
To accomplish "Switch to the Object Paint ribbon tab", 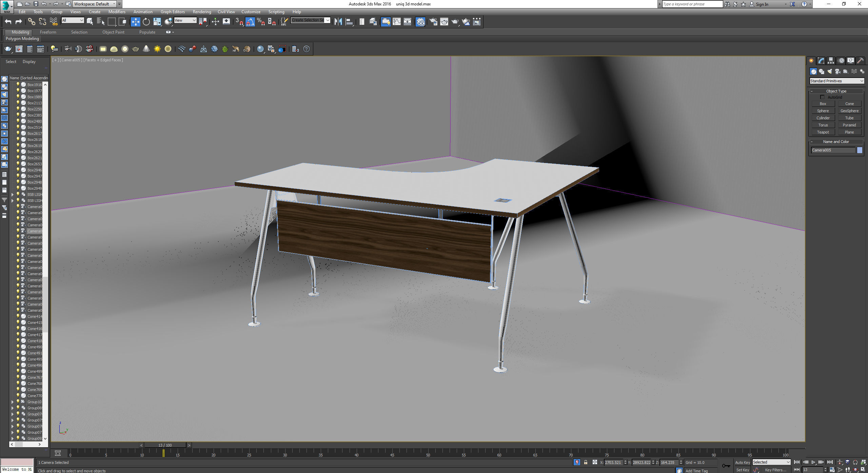I will (x=113, y=32).
